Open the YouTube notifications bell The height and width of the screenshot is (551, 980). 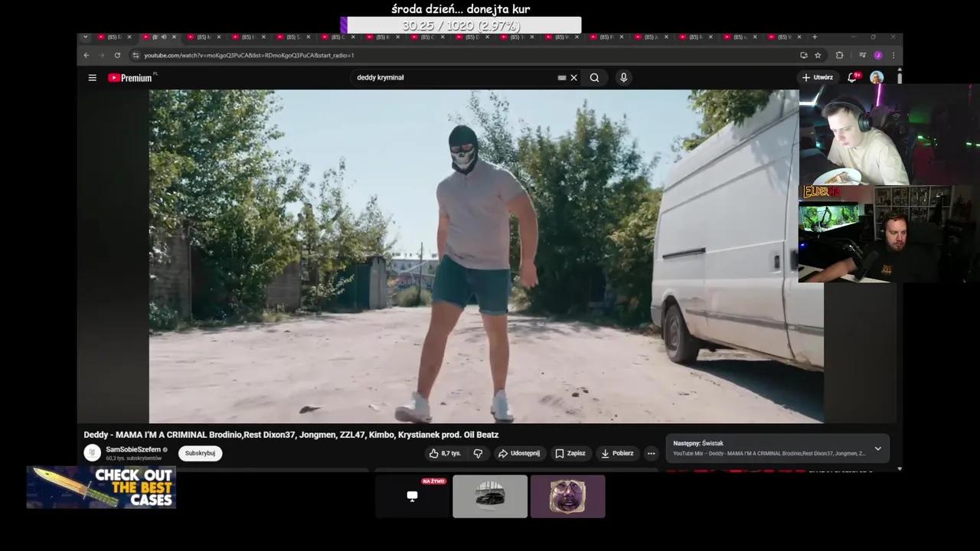(852, 77)
